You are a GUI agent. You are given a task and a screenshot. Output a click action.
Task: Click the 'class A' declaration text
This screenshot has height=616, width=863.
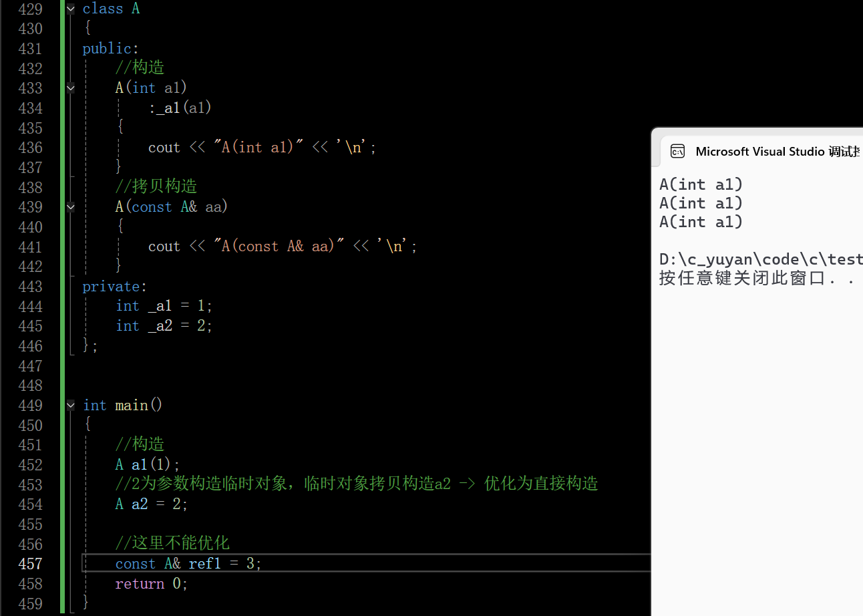[x=111, y=9]
